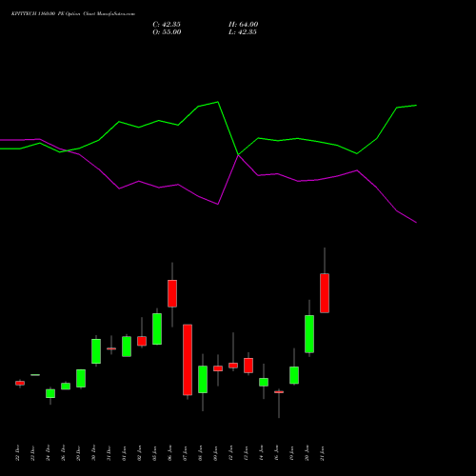
Task: Click the low value L: 42.35
Action: pyautogui.click(x=243, y=32)
